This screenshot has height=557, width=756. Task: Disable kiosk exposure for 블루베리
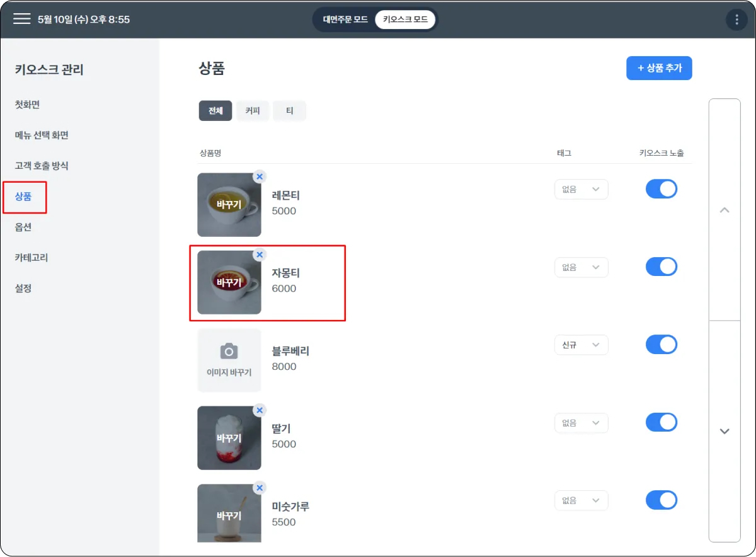[x=661, y=345]
